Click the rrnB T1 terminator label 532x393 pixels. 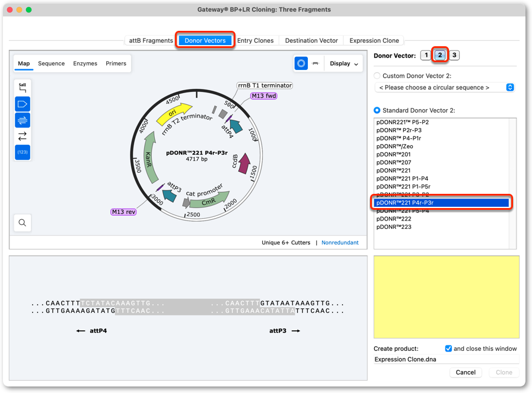tap(265, 85)
